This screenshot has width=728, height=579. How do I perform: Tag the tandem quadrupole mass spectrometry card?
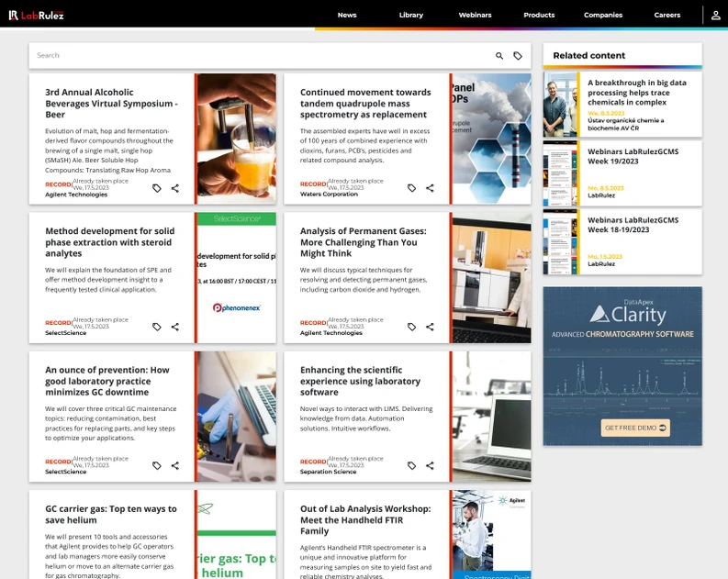412,188
